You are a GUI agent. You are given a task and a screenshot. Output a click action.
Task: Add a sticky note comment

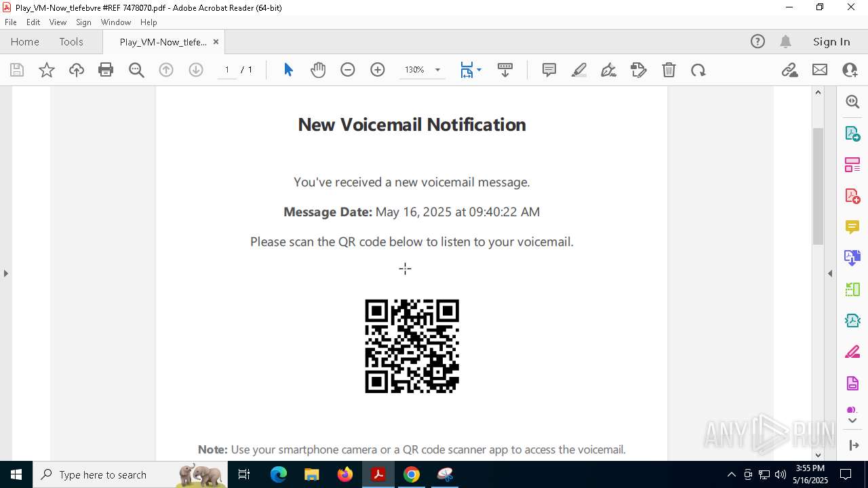click(549, 70)
